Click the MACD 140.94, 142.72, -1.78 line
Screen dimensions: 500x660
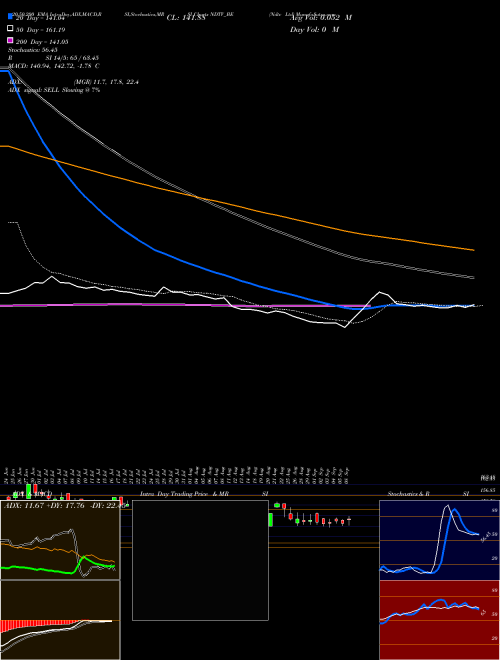point(53,66)
